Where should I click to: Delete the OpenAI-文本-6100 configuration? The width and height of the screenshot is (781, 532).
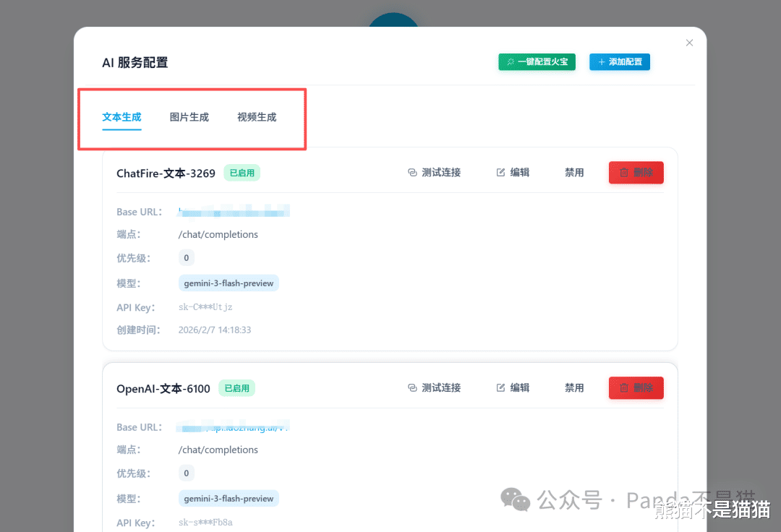coord(636,388)
